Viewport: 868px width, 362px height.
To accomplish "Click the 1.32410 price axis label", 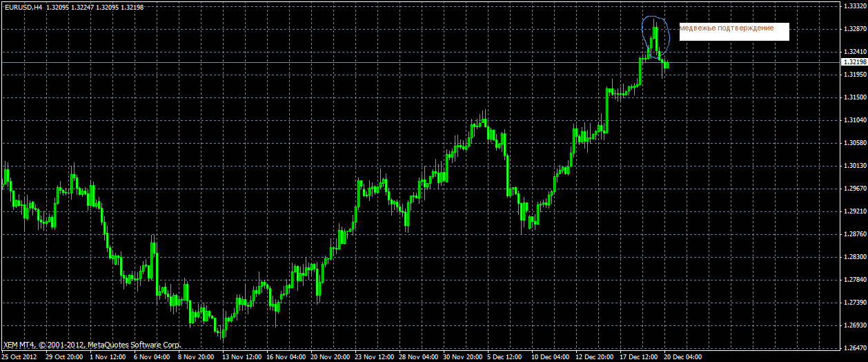I will point(854,52).
